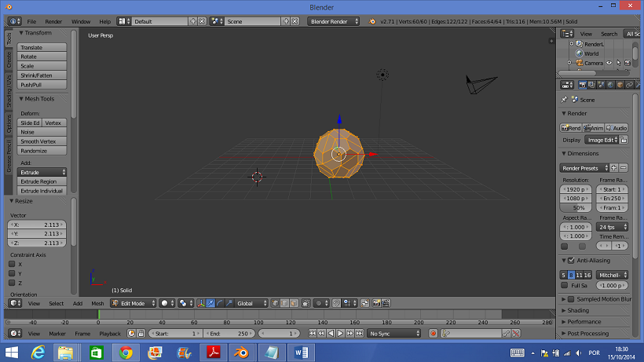The height and width of the screenshot is (362, 644).
Task: Select the translate manipulator arrow icon
Action: click(x=210, y=303)
